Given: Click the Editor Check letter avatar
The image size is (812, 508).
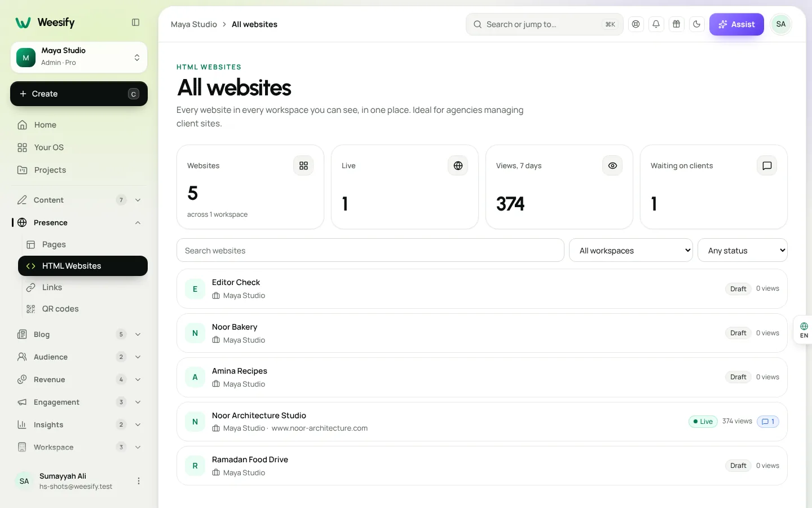Looking at the screenshot, I should click(195, 289).
